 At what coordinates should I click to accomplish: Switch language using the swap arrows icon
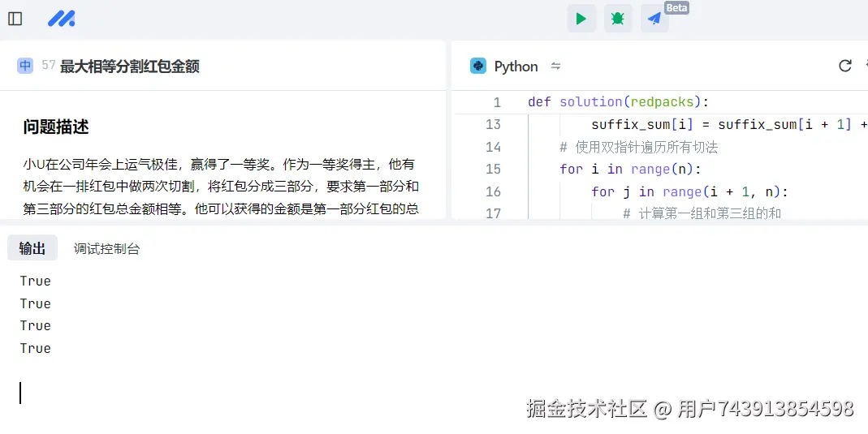point(555,67)
